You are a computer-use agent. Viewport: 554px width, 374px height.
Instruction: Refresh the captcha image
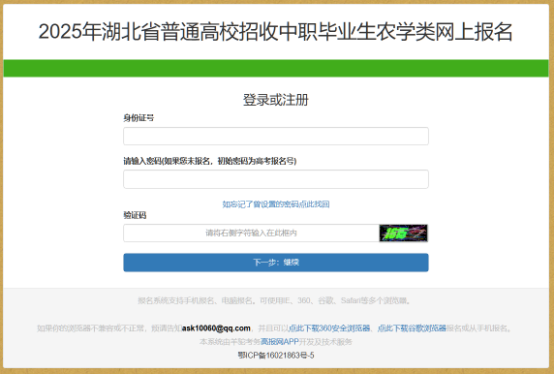pyautogui.click(x=403, y=233)
